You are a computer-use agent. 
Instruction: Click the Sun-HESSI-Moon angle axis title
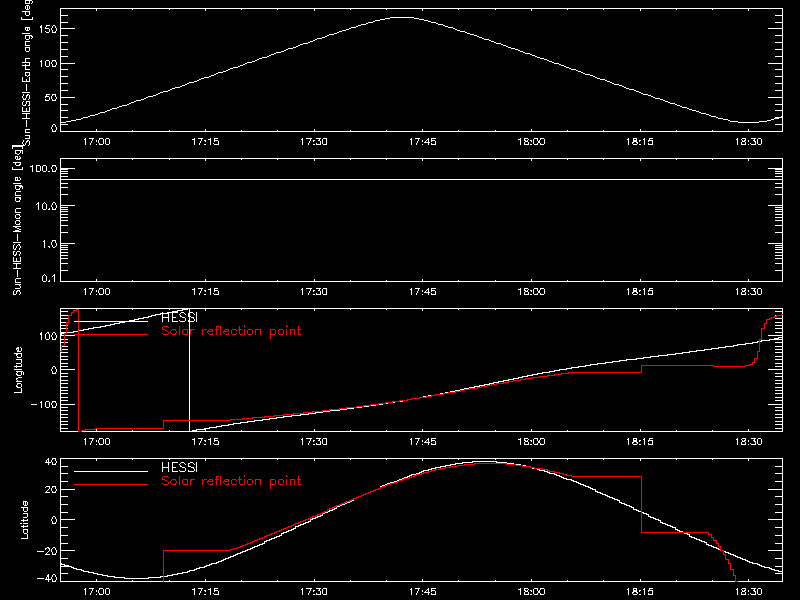pos(17,220)
